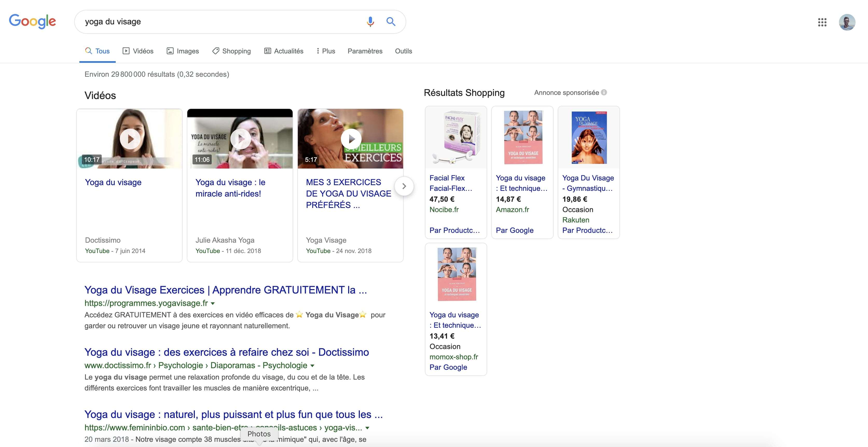The height and width of the screenshot is (447, 868).
Task: Play the miracle anti-rides video
Action: tap(240, 138)
